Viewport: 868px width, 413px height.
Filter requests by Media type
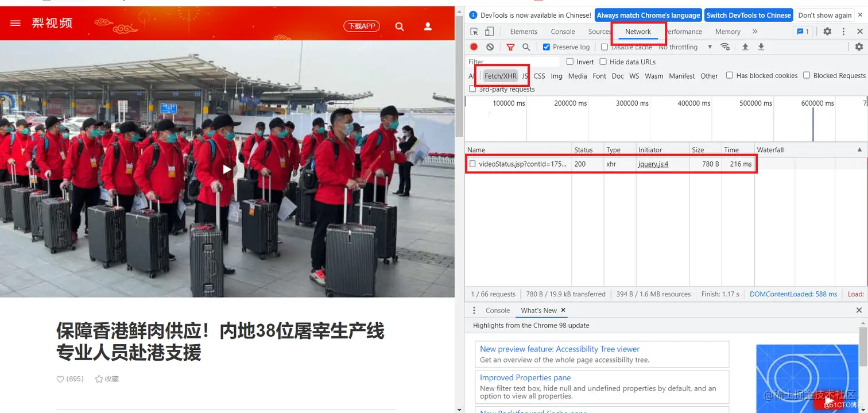(x=578, y=76)
